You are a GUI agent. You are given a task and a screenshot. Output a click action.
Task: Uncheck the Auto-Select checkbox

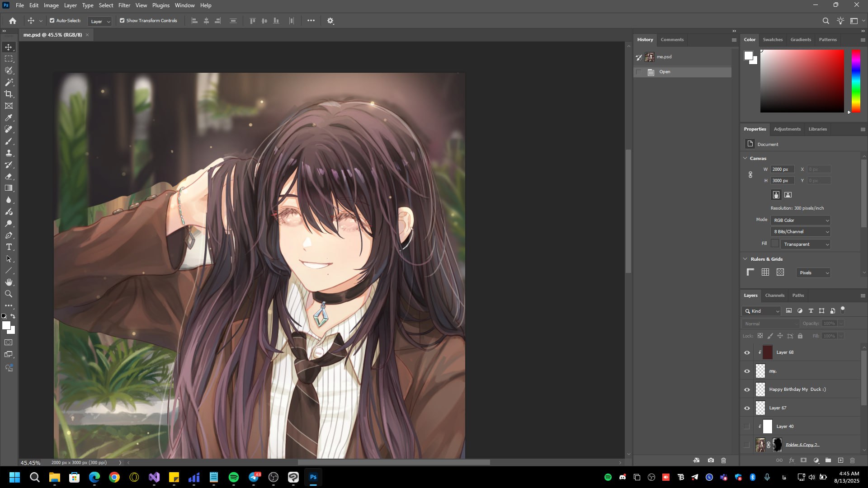click(x=52, y=21)
